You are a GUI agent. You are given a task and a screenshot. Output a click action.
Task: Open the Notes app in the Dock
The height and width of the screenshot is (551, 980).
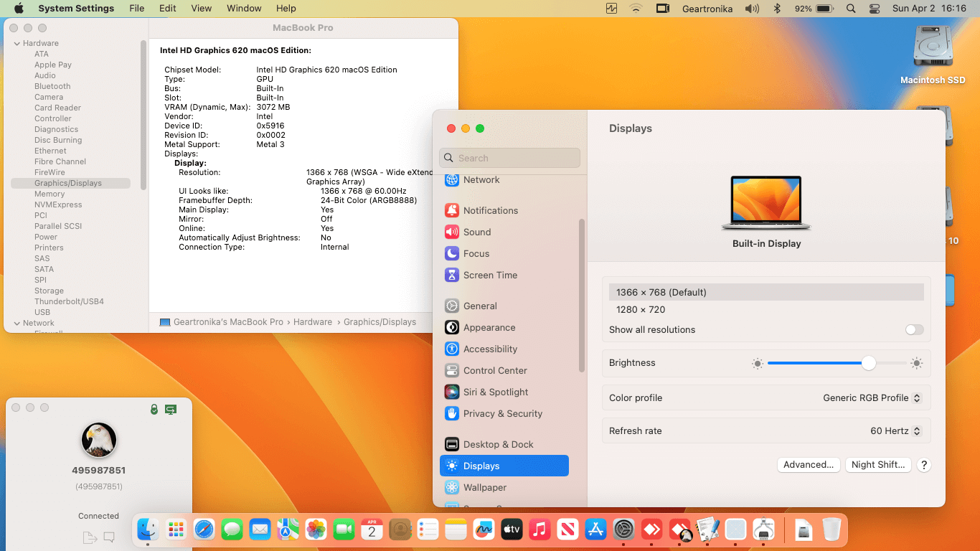point(456,529)
